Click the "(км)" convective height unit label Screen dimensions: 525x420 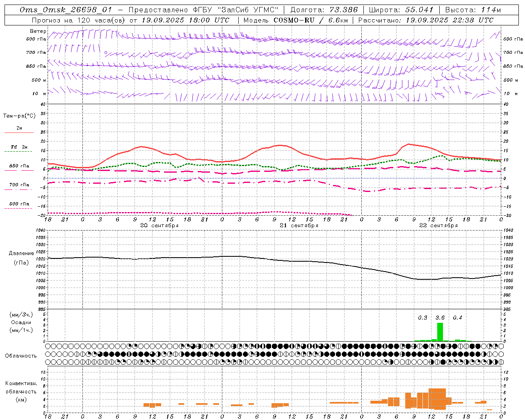pos(21,399)
